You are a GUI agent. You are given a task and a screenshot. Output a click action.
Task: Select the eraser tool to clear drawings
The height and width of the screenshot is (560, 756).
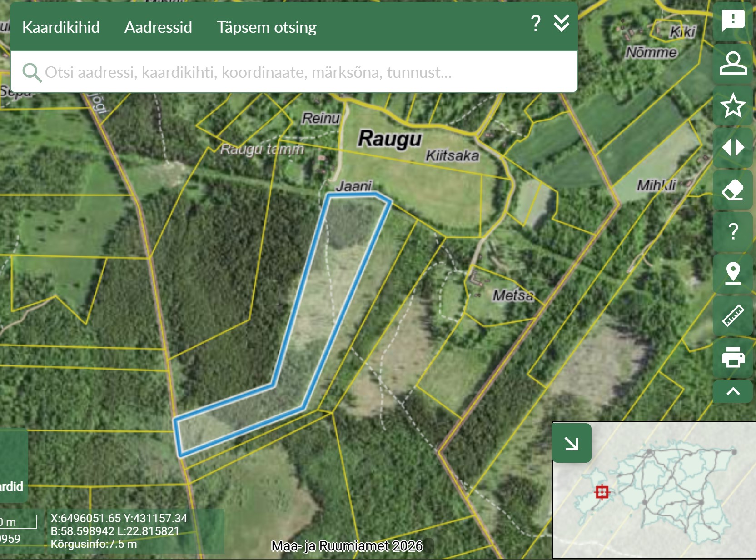[x=733, y=190]
